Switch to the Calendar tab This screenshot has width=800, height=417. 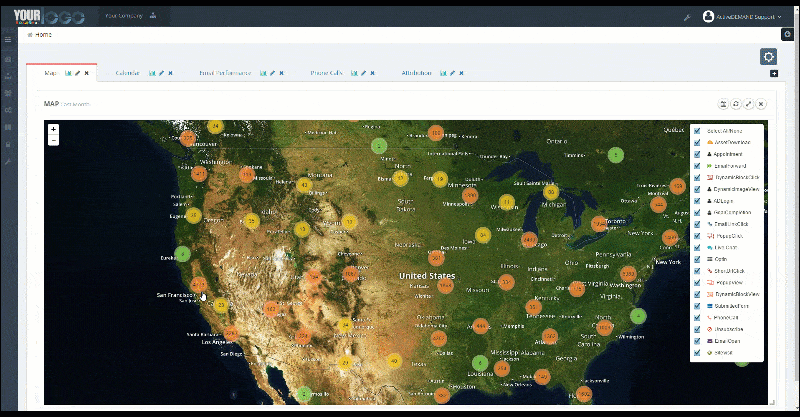pos(127,73)
